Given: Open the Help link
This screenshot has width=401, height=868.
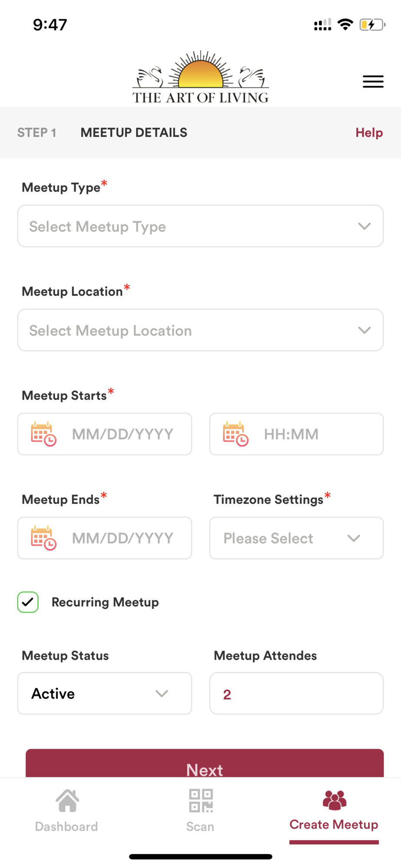Looking at the screenshot, I should (x=369, y=132).
